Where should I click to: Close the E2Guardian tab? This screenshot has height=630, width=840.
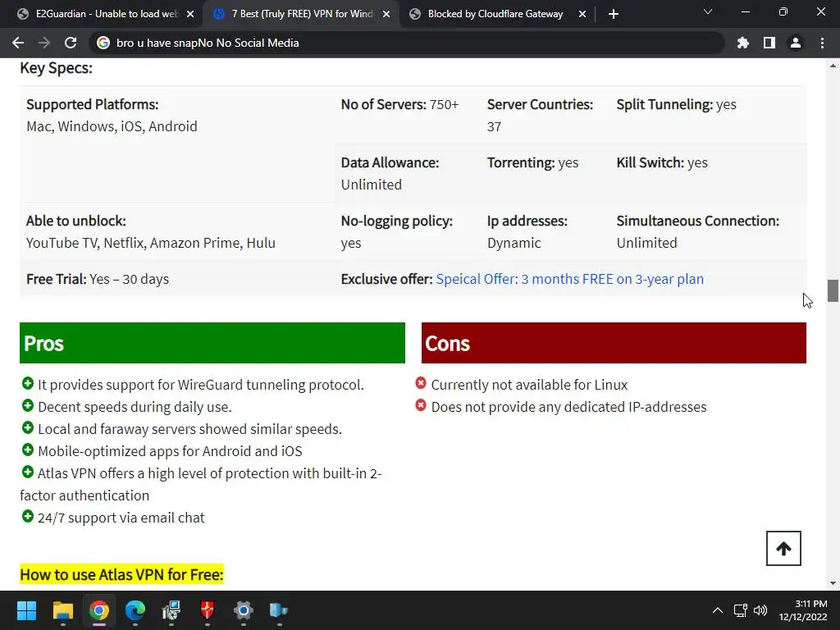(190, 15)
